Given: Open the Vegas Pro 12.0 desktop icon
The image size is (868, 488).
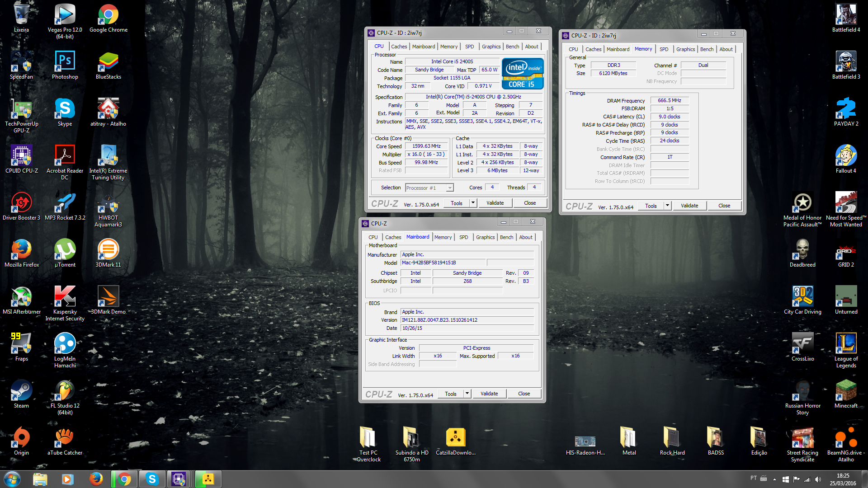Looking at the screenshot, I should tap(65, 21).
